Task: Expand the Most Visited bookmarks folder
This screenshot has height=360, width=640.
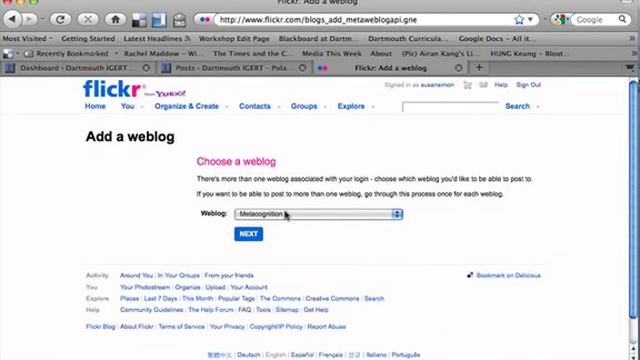Action: pyautogui.click(x=27, y=39)
